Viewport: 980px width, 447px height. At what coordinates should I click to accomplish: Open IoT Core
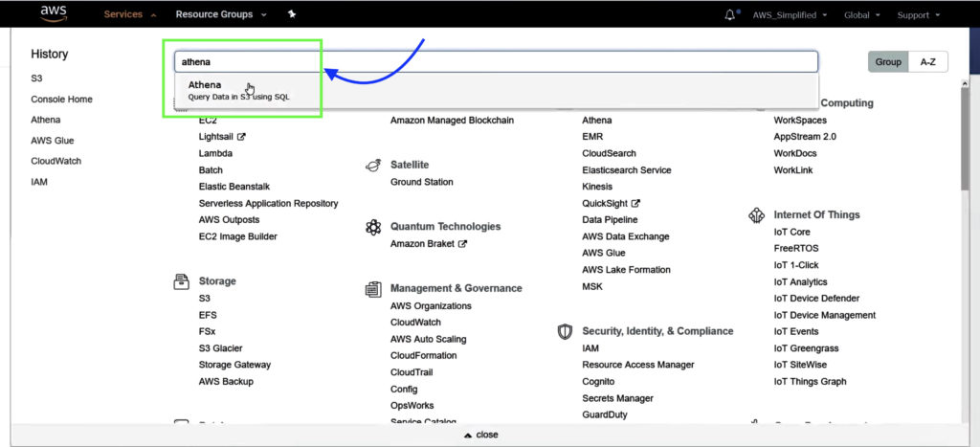click(x=791, y=232)
